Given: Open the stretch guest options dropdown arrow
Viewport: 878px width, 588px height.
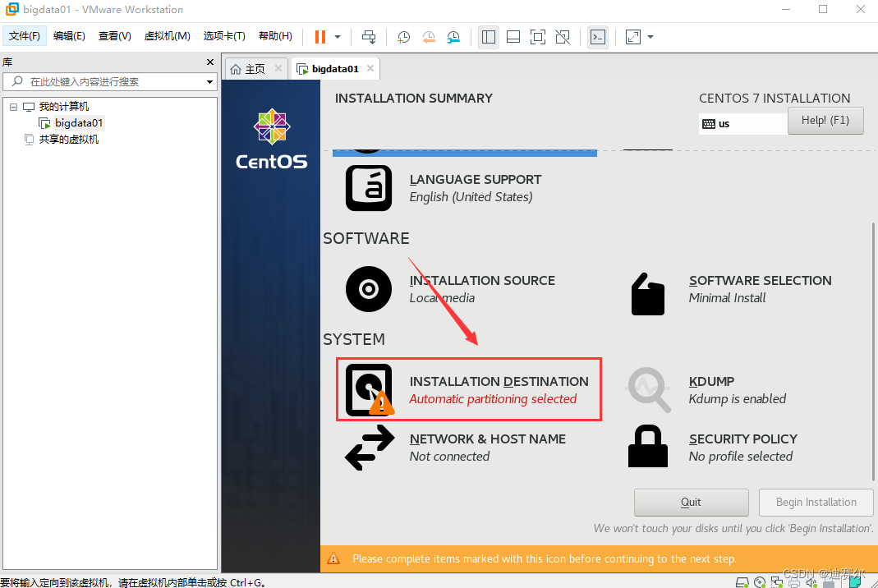Looking at the screenshot, I should [650, 37].
